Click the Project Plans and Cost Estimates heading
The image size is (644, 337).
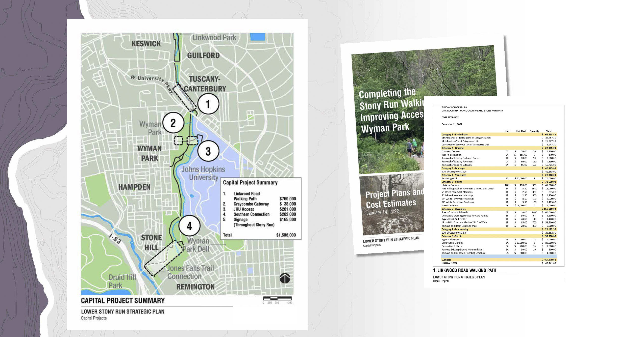[394, 198]
